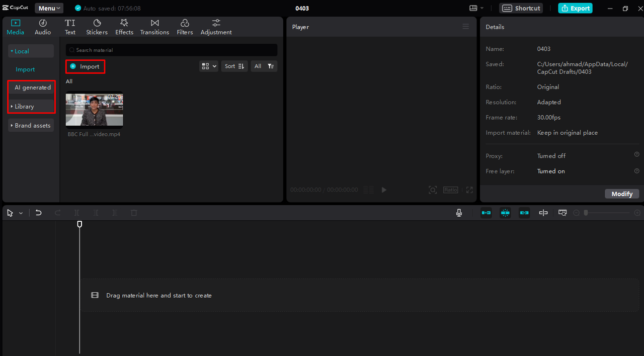Open the Stickers tab
This screenshot has width=644, height=356.
coord(97,27)
